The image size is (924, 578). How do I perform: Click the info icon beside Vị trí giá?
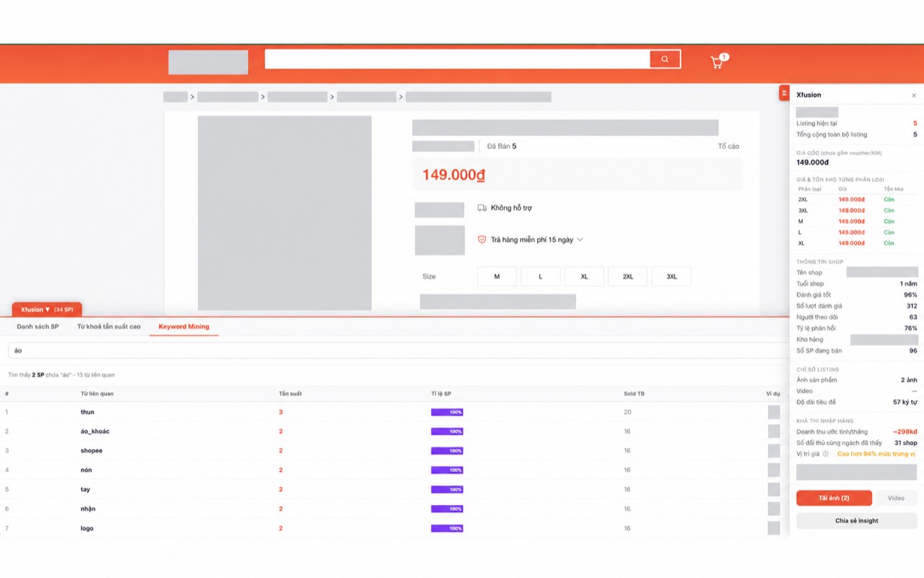coord(825,454)
